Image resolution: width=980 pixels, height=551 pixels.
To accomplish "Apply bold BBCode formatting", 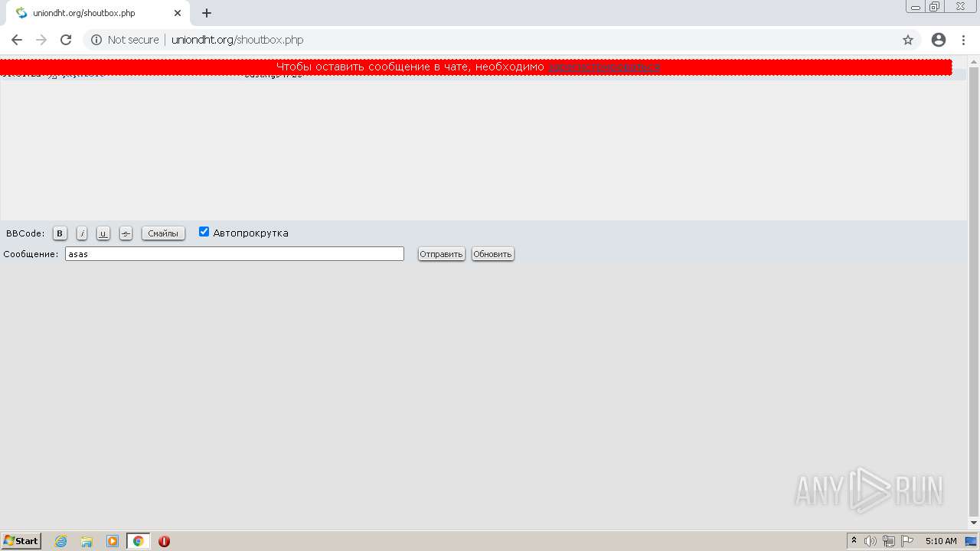I will coord(60,233).
